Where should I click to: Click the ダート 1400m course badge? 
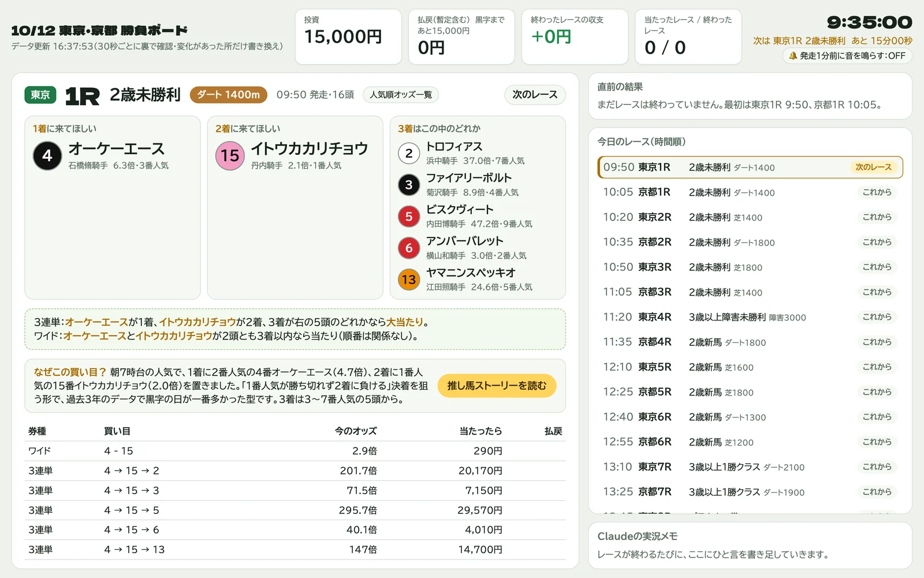pos(229,95)
